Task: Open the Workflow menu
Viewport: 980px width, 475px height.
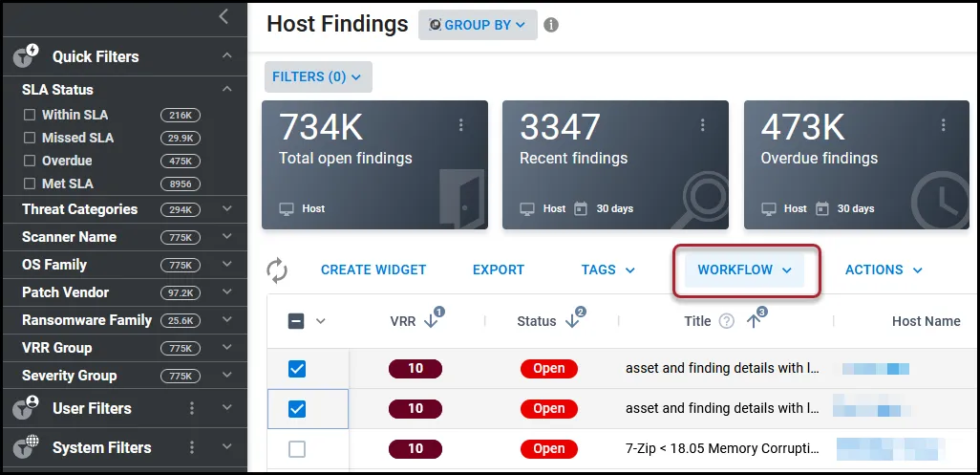Action: [745, 270]
